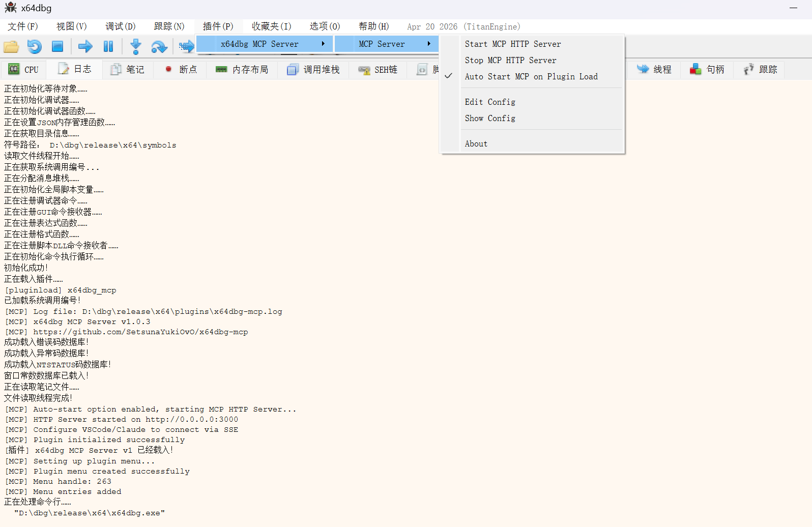
Task: Open the 收藏夹(I) favorites menu
Action: [x=272, y=26]
